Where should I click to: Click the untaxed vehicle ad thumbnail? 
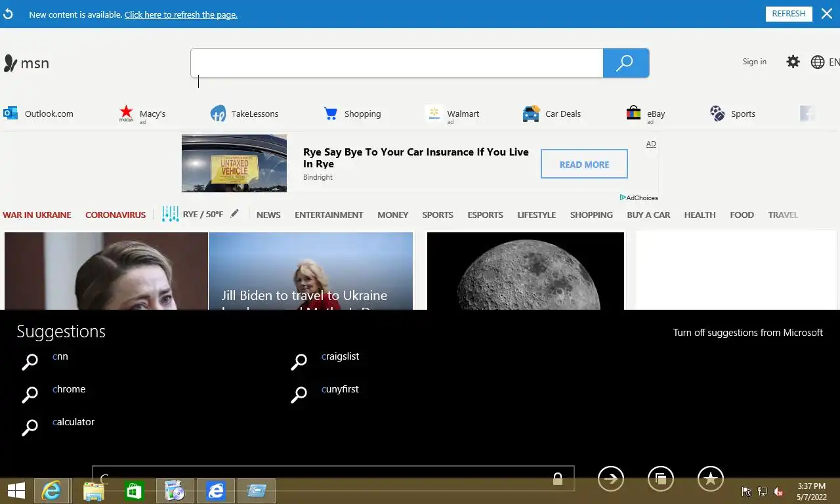234,163
